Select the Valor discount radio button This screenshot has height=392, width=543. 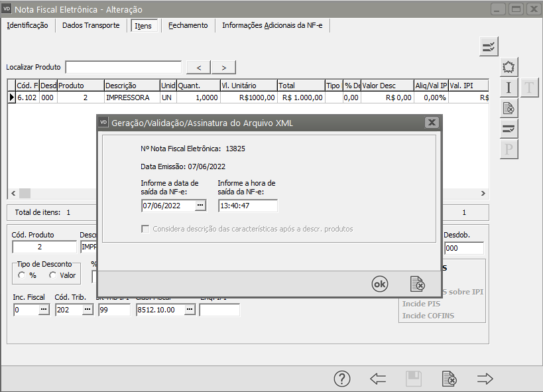pyautogui.click(x=52, y=275)
